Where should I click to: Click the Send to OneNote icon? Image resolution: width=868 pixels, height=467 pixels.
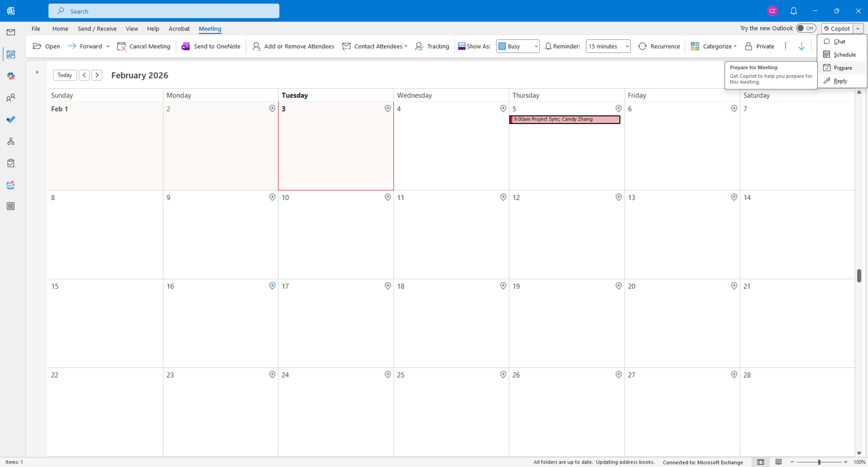coord(186,46)
